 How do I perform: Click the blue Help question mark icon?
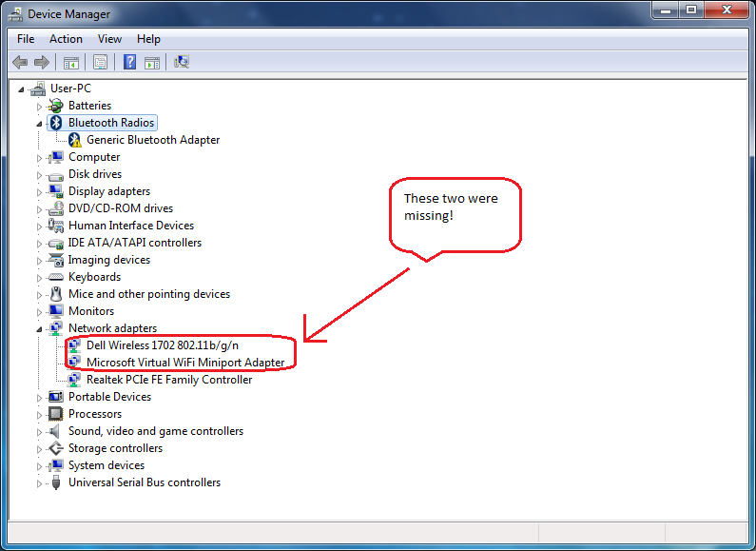(129, 62)
